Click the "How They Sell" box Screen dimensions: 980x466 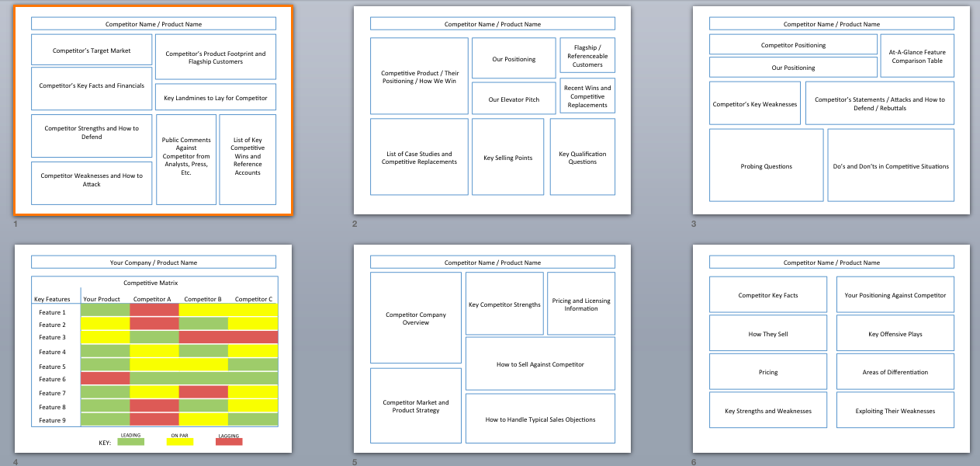point(768,334)
